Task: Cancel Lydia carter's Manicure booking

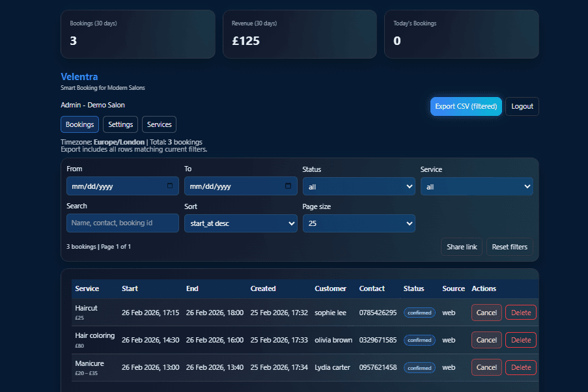Action: [x=486, y=367]
